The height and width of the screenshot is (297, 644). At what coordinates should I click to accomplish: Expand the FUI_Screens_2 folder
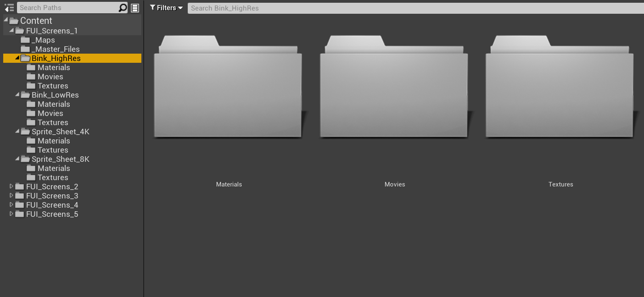click(x=12, y=187)
